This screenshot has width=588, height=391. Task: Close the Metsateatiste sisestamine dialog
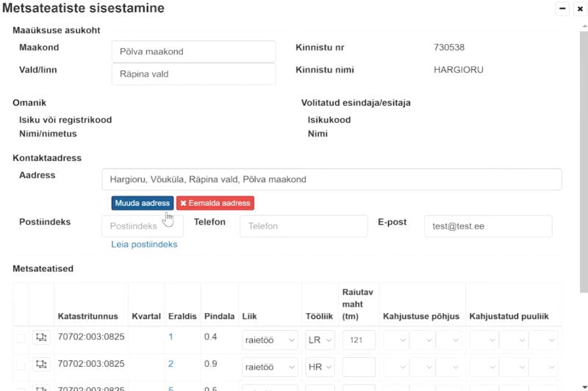(x=579, y=9)
